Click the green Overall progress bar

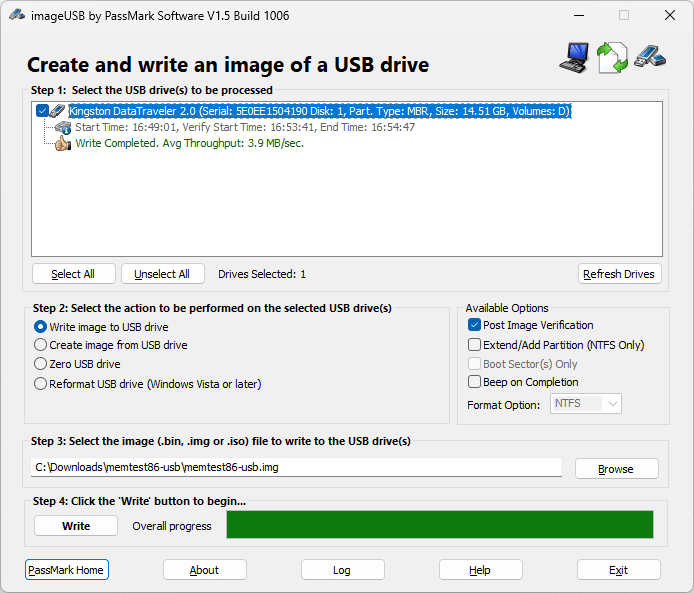click(x=440, y=525)
